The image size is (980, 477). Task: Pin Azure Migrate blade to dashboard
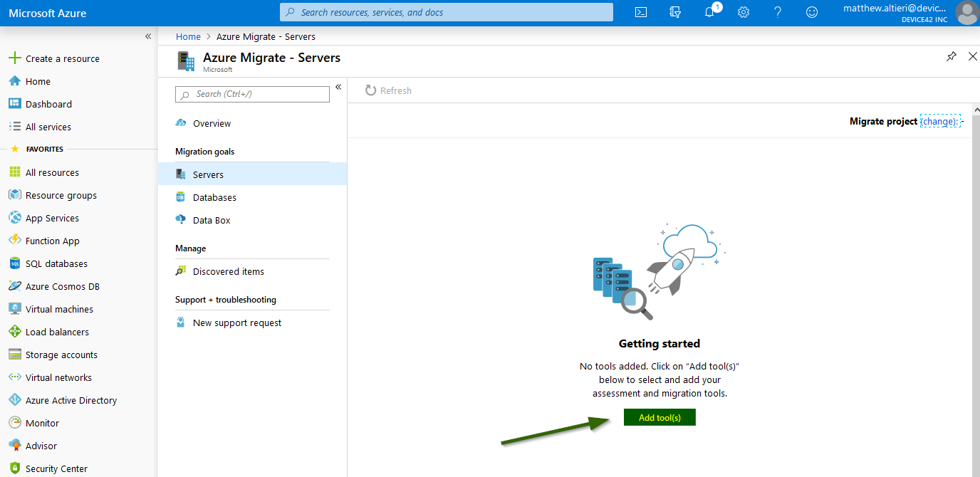click(951, 56)
